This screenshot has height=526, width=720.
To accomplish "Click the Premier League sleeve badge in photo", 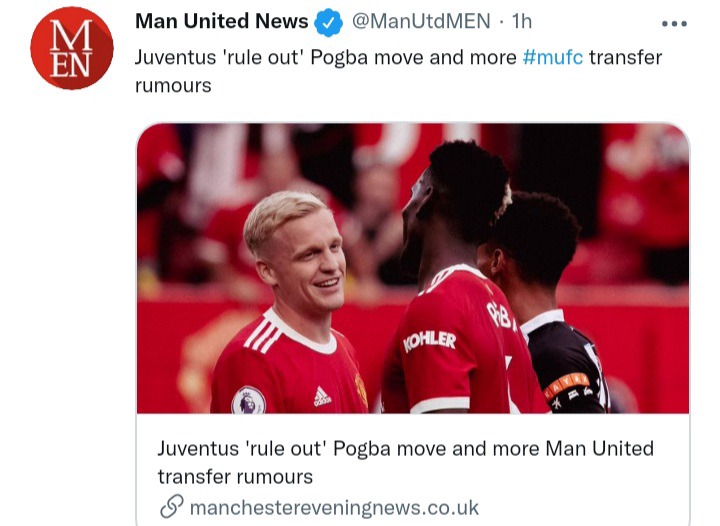I will (248, 401).
